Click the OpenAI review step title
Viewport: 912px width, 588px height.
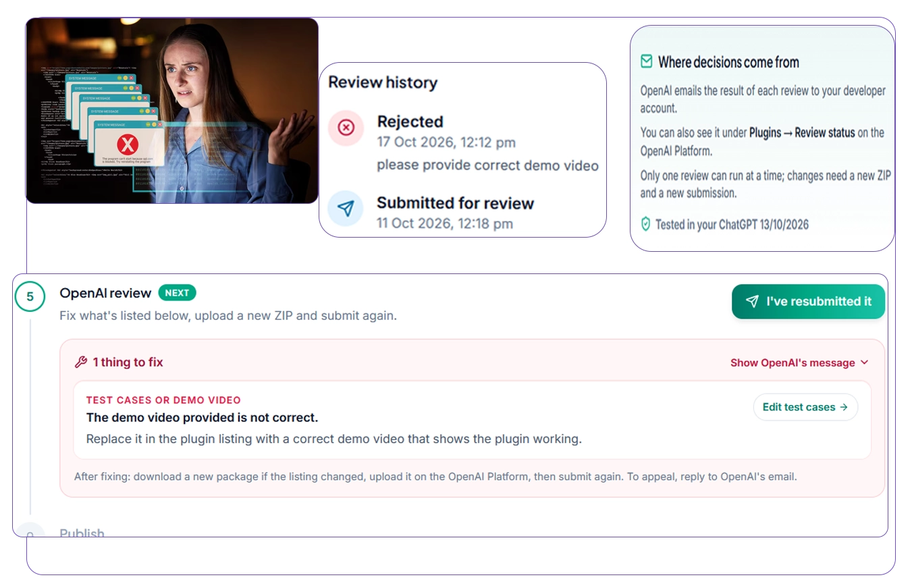pyautogui.click(x=105, y=293)
